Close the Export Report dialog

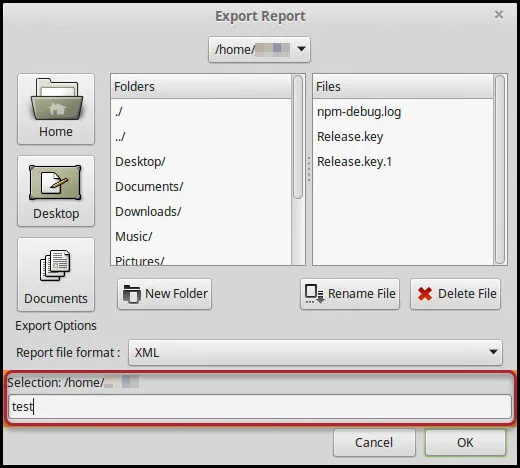pyautogui.click(x=499, y=15)
